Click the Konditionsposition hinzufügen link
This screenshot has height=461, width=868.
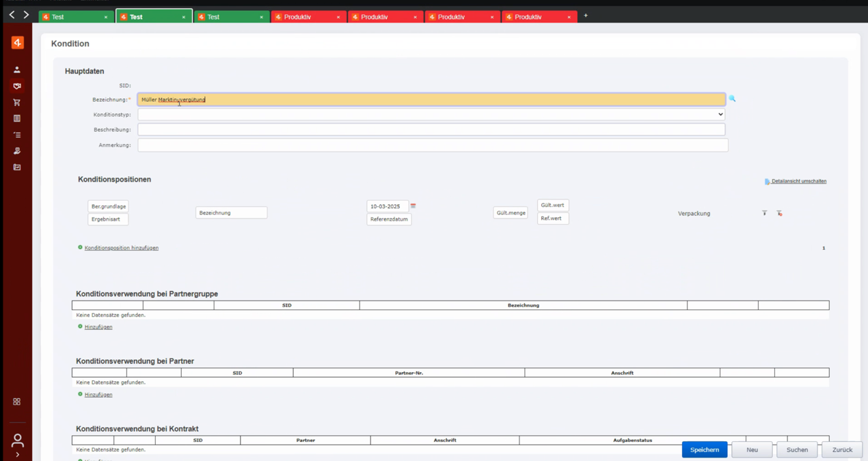click(x=121, y=248)
